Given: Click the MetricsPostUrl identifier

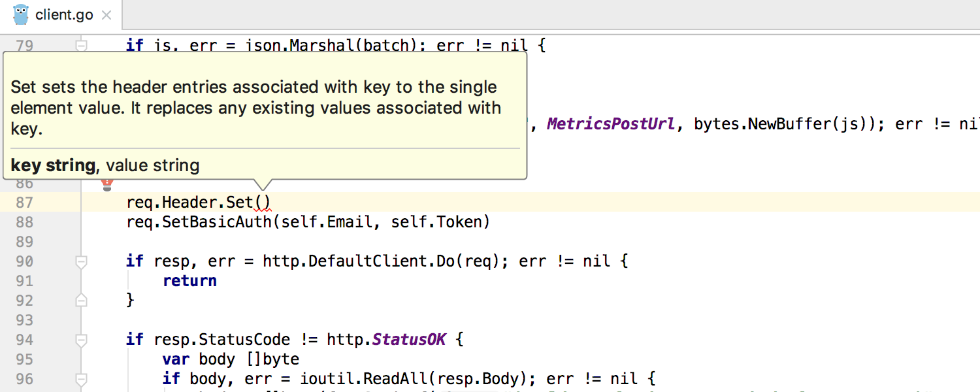Looking at the screenshot, I should pyautogui.click(x=610, y=124).
